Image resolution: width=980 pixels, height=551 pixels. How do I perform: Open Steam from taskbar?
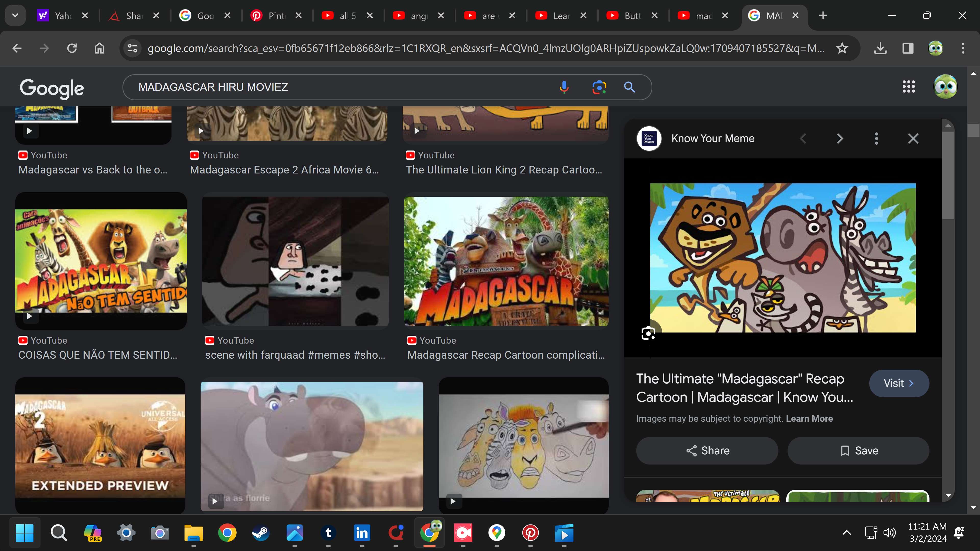coord(261,533)
